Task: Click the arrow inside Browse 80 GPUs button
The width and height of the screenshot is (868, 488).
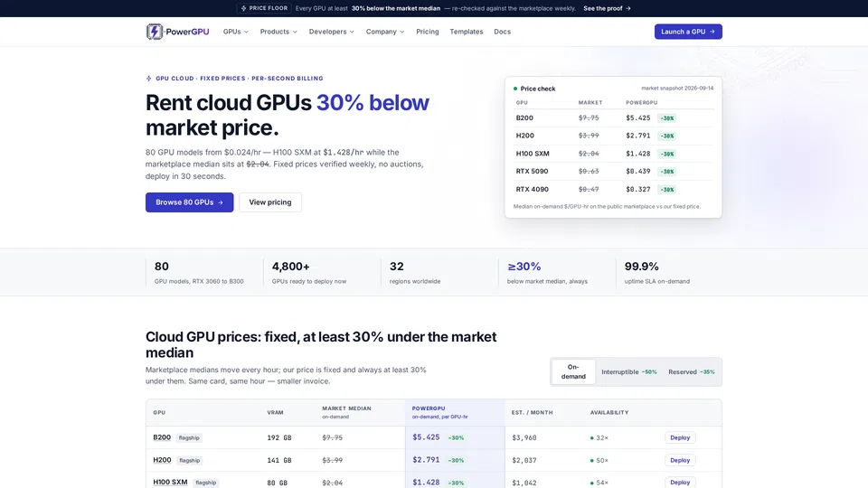Action: coord(221,202)
